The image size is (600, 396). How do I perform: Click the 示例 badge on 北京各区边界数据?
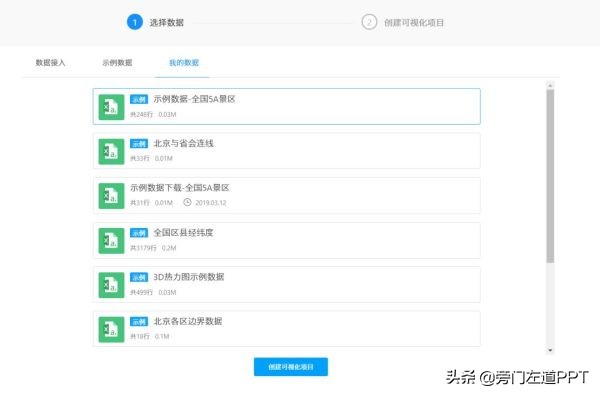coord(139,321)
